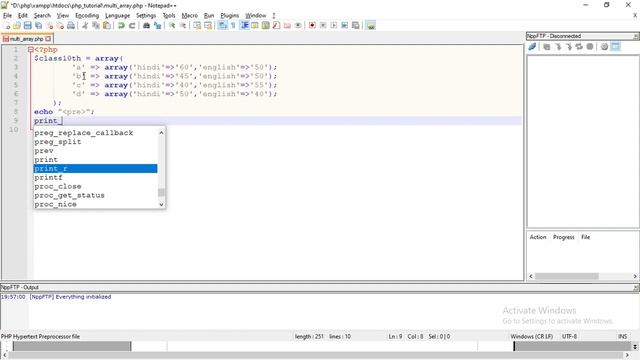Open the File menu
The image size is (640, 360).
tap(7, 16)
